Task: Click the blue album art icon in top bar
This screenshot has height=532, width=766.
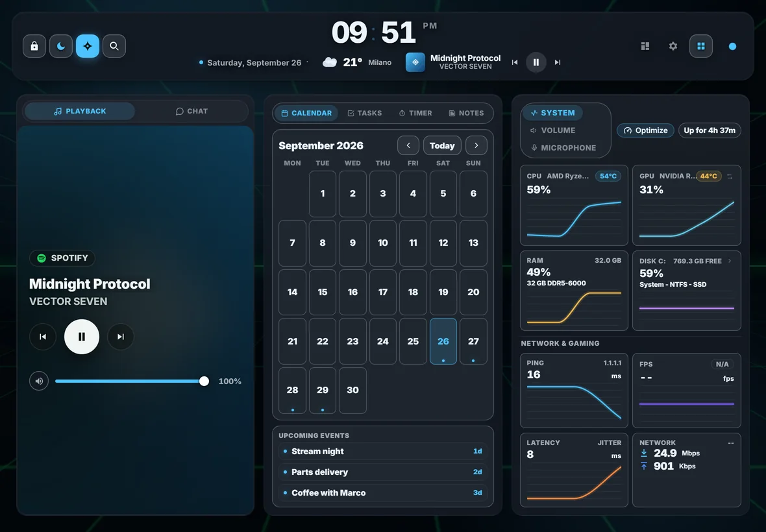Action: [415, 62]
